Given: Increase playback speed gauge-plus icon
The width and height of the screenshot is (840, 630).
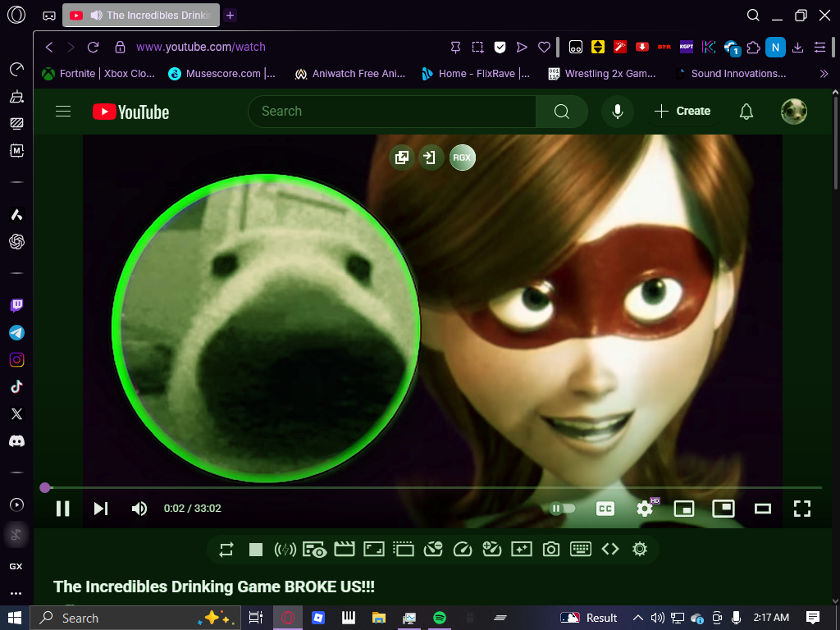Looking at the screenshot, I should pyautogui.click(x=492, y=549).
